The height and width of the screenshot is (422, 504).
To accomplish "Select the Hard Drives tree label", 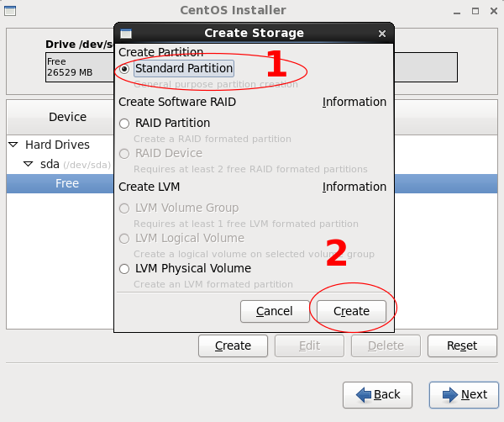I will click(x=57, y=145).
